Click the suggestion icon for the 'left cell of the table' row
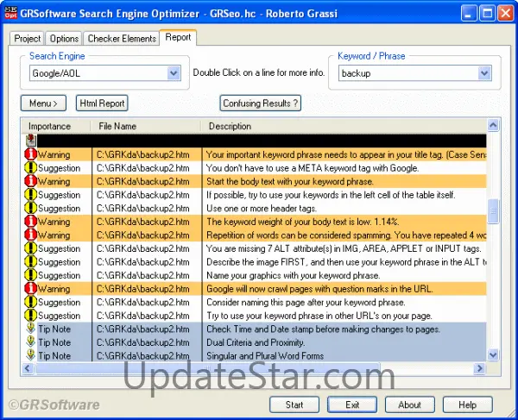 pos(31,195)
